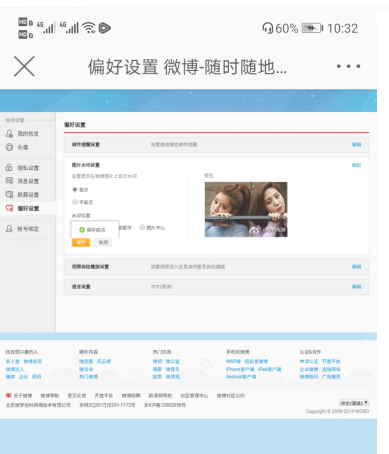Open the 热门微博 link
This screenshot has height=454, width=389.
(x=88, y=377)
